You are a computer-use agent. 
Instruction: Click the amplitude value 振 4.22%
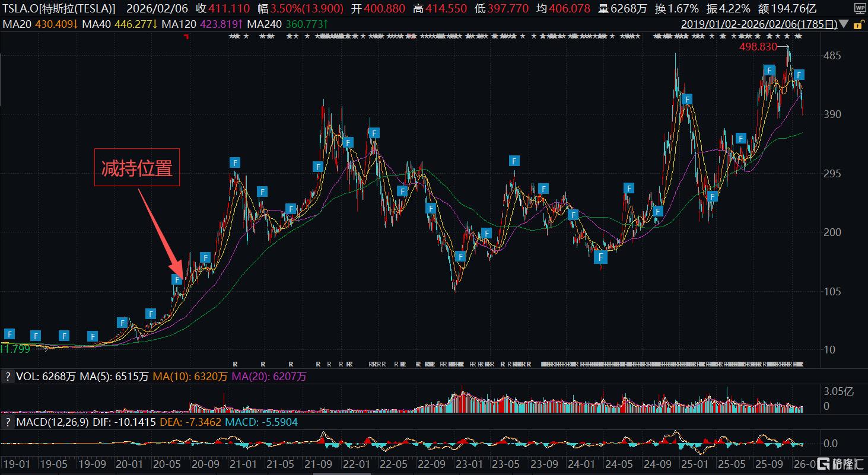coord(728,9)
